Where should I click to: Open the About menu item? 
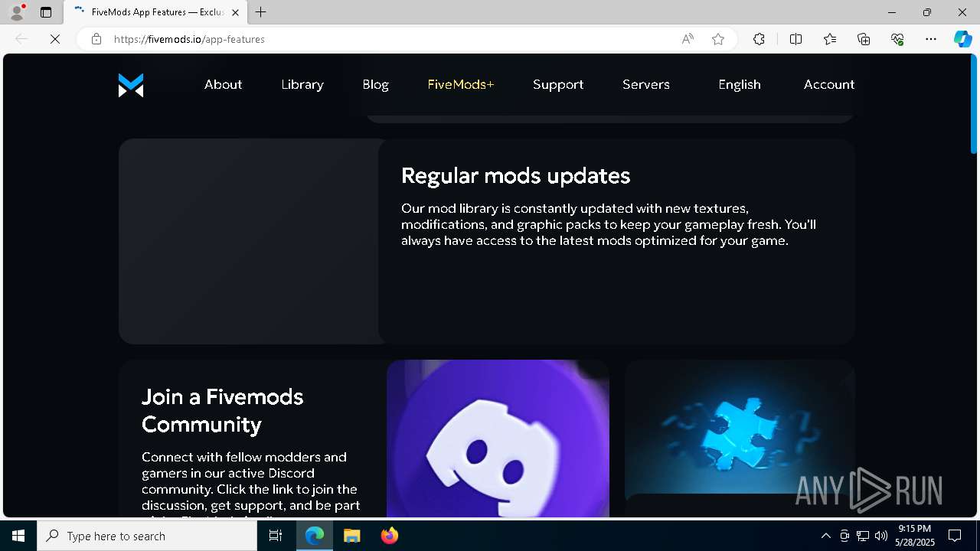pyautogui.click(x=223, y=84)
